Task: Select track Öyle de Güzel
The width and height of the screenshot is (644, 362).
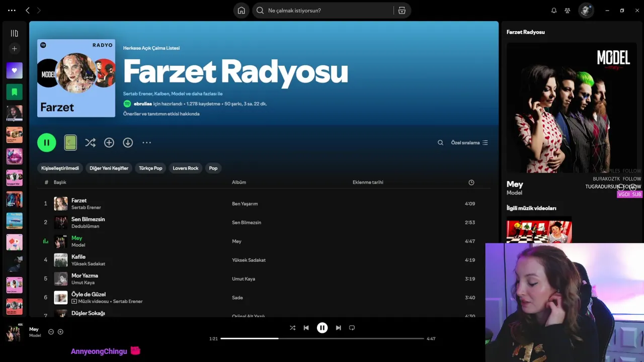Action: [x=89, y=294]
